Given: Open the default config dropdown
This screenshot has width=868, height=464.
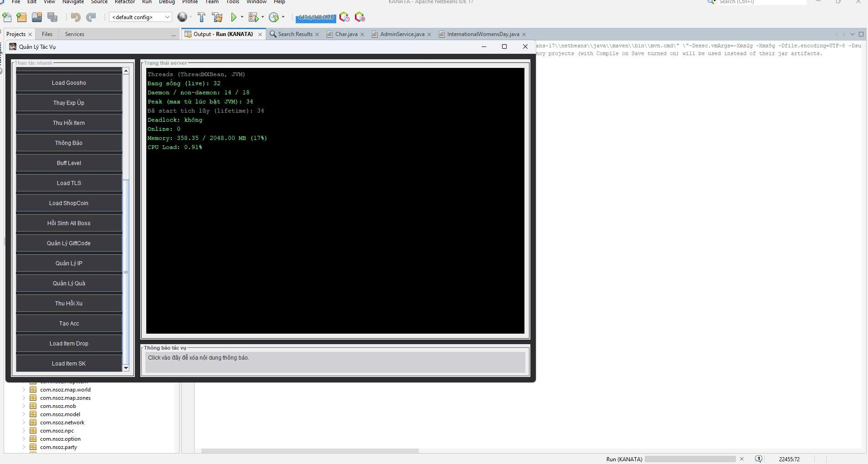Looking at the screenshot, I should click(x=140, y=17).
